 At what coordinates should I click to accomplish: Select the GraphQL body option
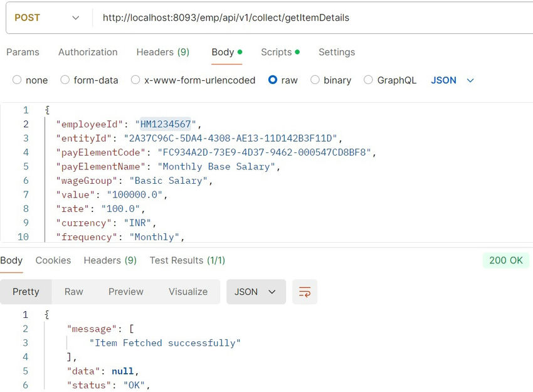[368, 80]
